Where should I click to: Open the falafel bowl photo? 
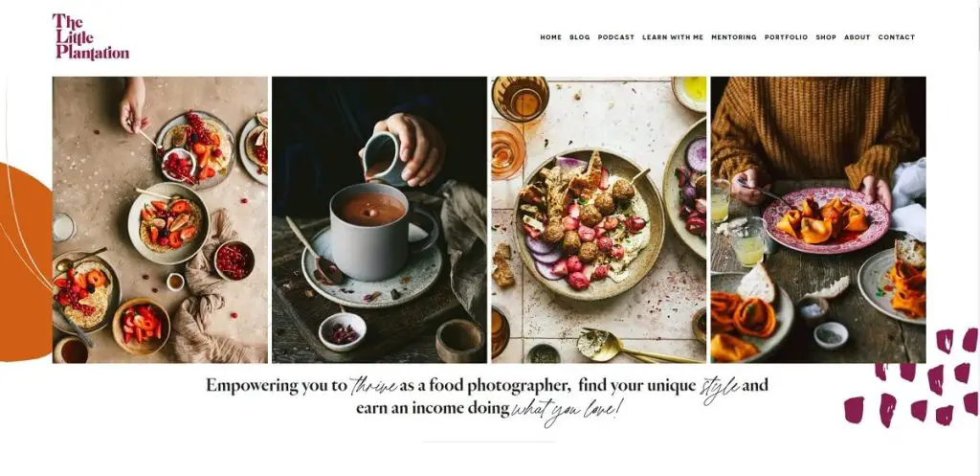pos(599,219)
